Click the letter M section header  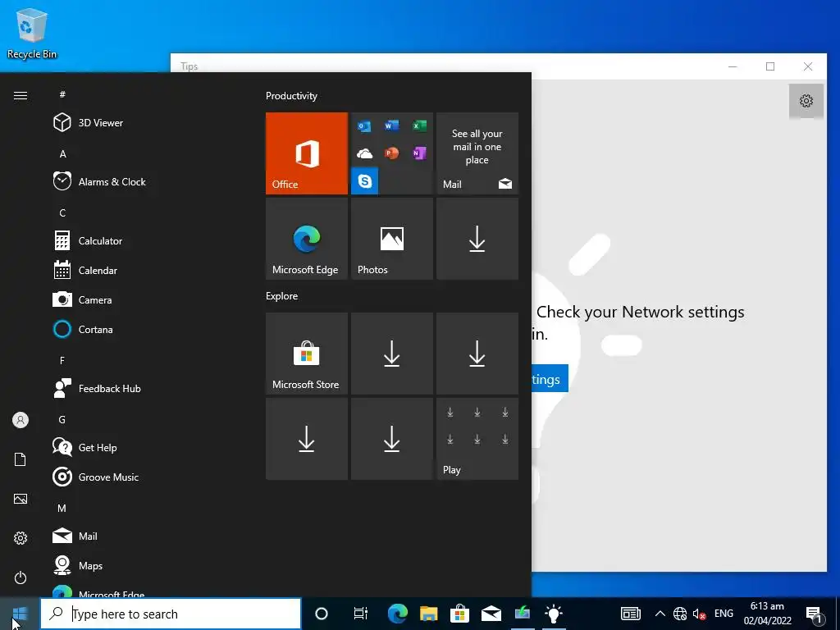point(62,508)
